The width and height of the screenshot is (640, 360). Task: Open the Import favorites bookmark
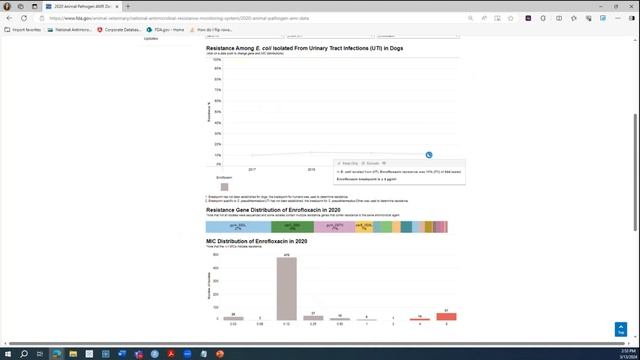(22, 30)
